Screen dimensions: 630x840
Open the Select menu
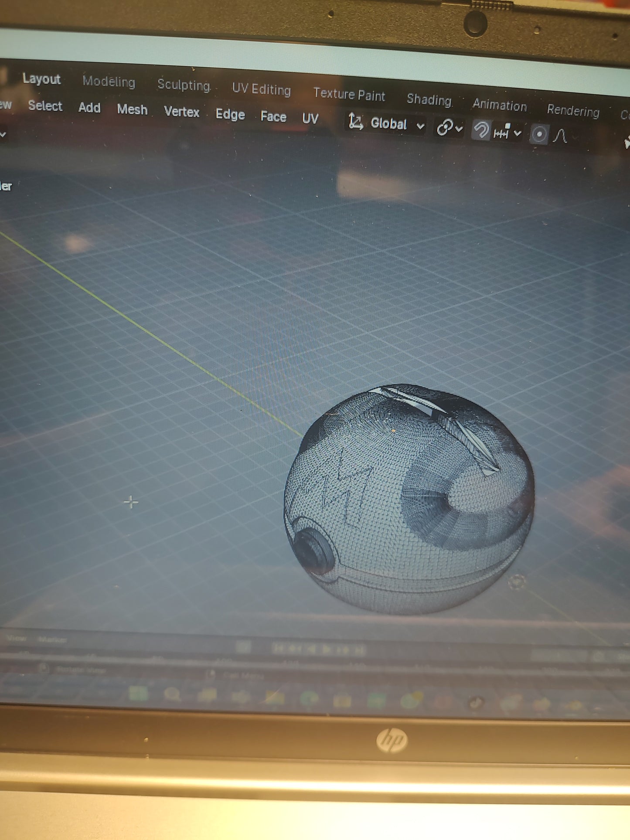(45, 106)
